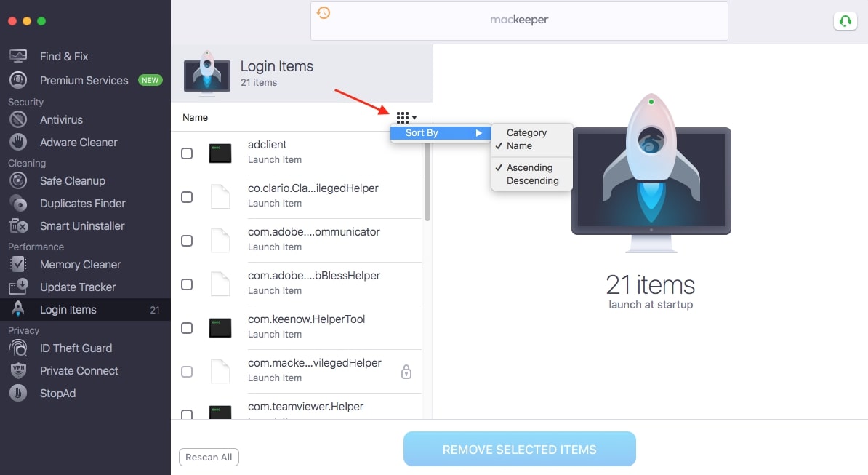Click com.macke...vilegedHelper document icon
The height and width of the screenshot is (475, 868).
[x=220, y=372]
